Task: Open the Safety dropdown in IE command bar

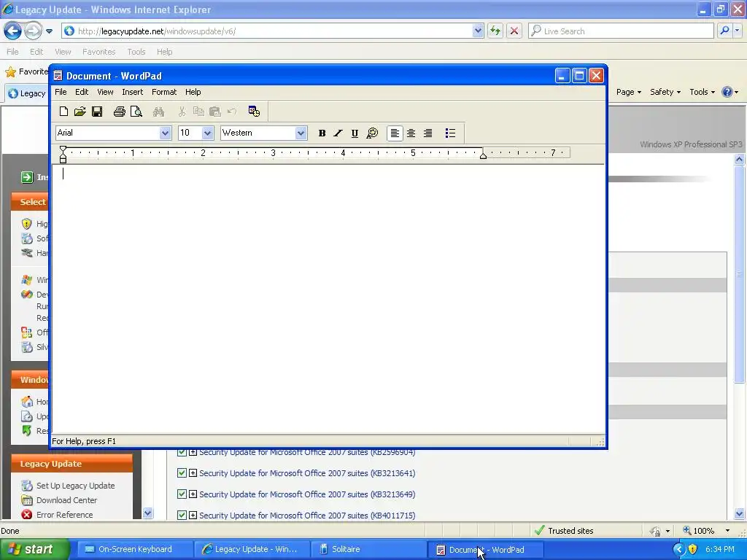Action: coord(665,92)
